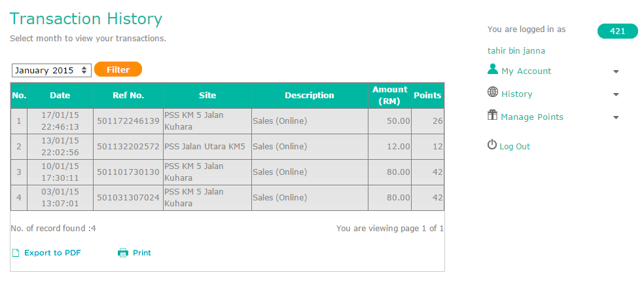This screenshot has width=644, height=281.
Task: Click the History globe icon
Action: pyautogui.click(x=492, y=92)
